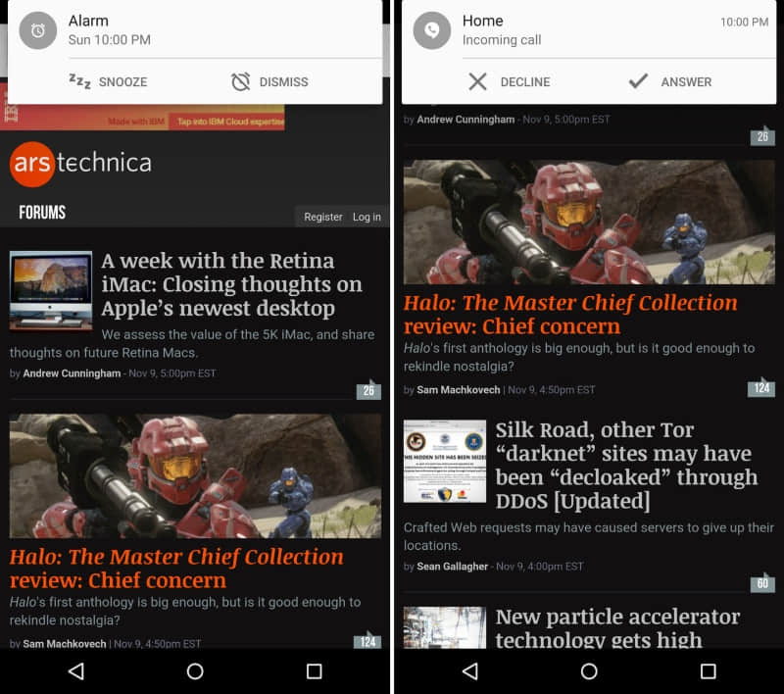Open the Silk Road darknet article thumbnail
The height and width of the screenshot is (694, 784).
(x=445, y=461)
